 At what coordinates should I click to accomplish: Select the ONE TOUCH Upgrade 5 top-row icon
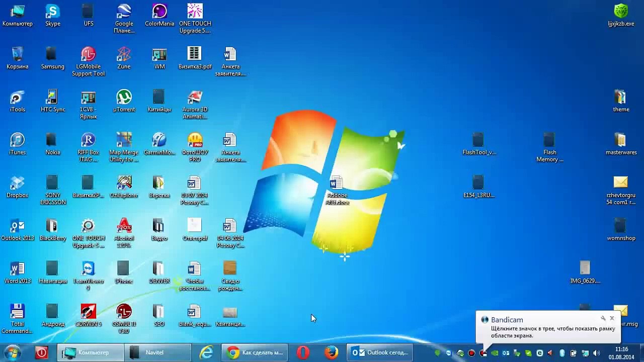[195, 19]
